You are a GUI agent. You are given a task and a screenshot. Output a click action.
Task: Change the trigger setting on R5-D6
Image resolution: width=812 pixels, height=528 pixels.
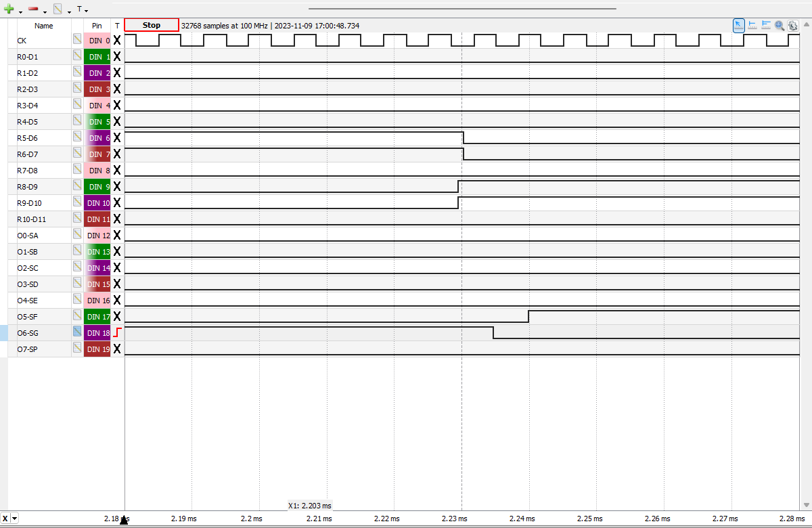coord(117,137)
